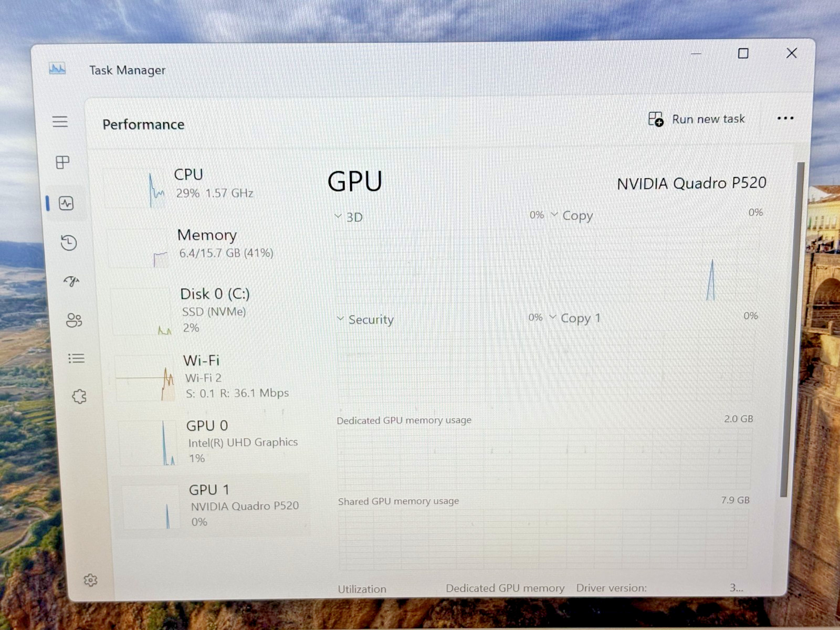Screen dimensions: 840x630
Task: Click the CPU mini graph thumbnail
Action: coord(136,188)
